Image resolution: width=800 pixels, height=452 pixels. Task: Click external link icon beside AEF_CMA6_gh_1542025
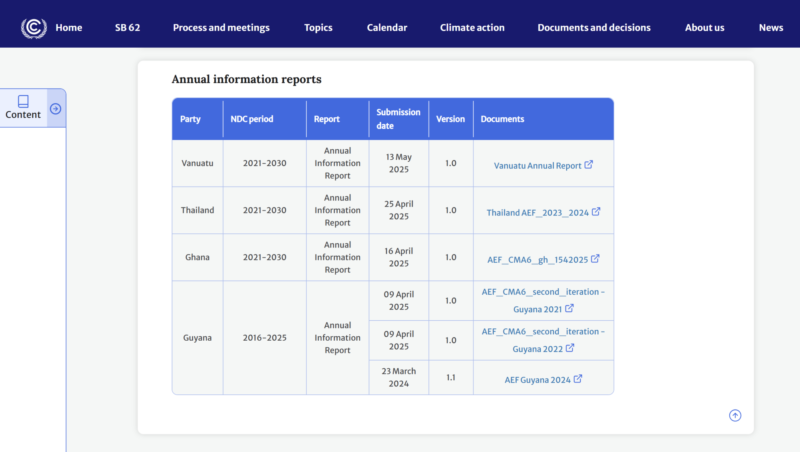point(595,258)
